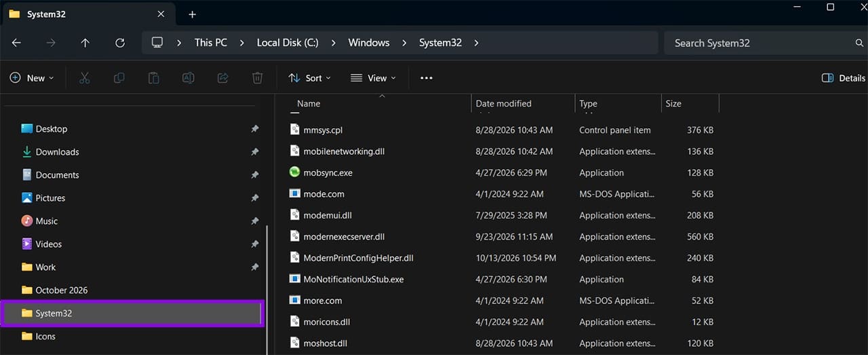Click the search magnifier icon
This screenshot has width=868, height=355.
point(859,43)
